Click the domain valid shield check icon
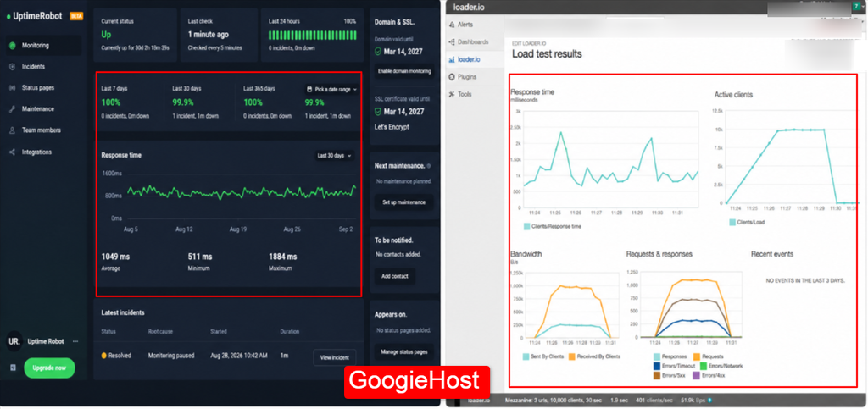Screen dimensions: 868x409 378,52
